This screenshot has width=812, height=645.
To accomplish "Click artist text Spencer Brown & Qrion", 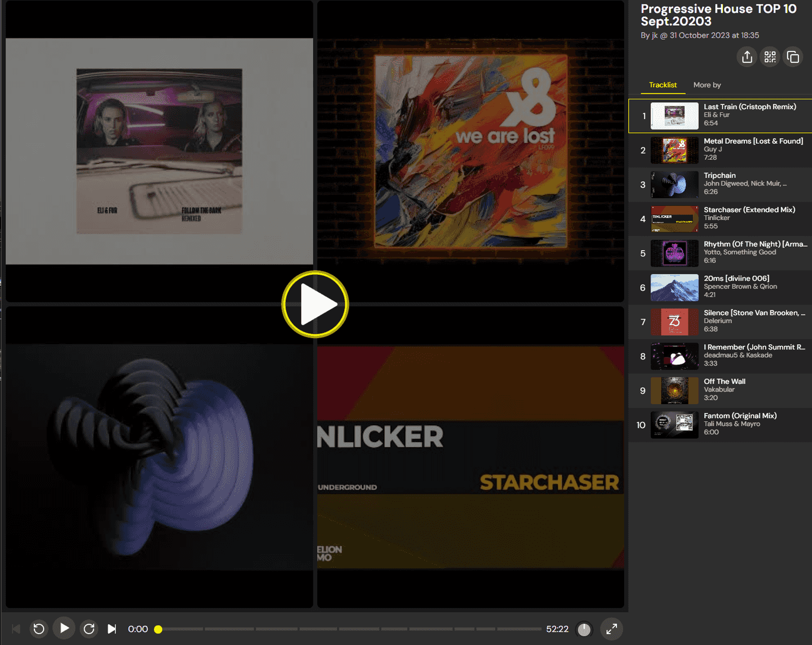I will 740,286.
